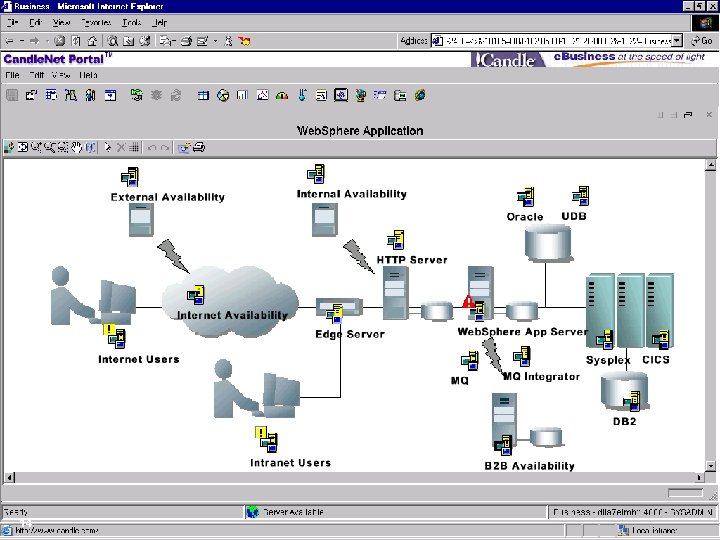Open the browser Edit menu
This screenshot has width=720, height=540.
(x=35, y=22)
